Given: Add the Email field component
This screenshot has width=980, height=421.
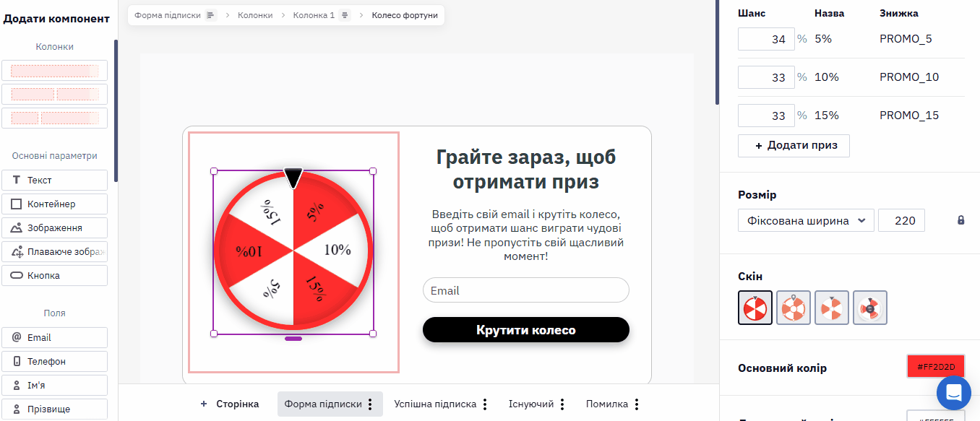Looking at the screenshot, I should click(55, 337).
